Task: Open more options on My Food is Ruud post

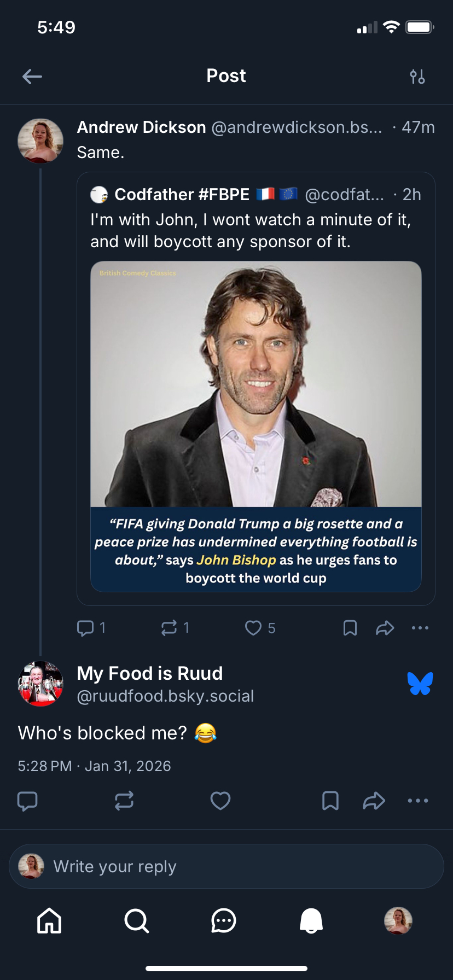Action: [x=418, y=801]
